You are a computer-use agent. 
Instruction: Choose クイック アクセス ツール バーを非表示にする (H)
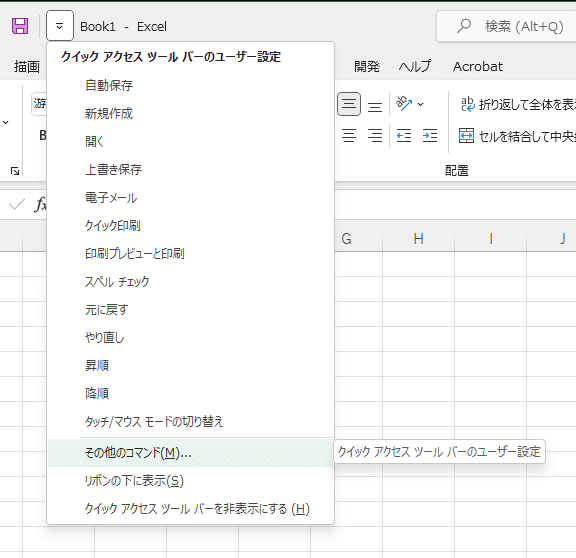(x=191, y=509)
